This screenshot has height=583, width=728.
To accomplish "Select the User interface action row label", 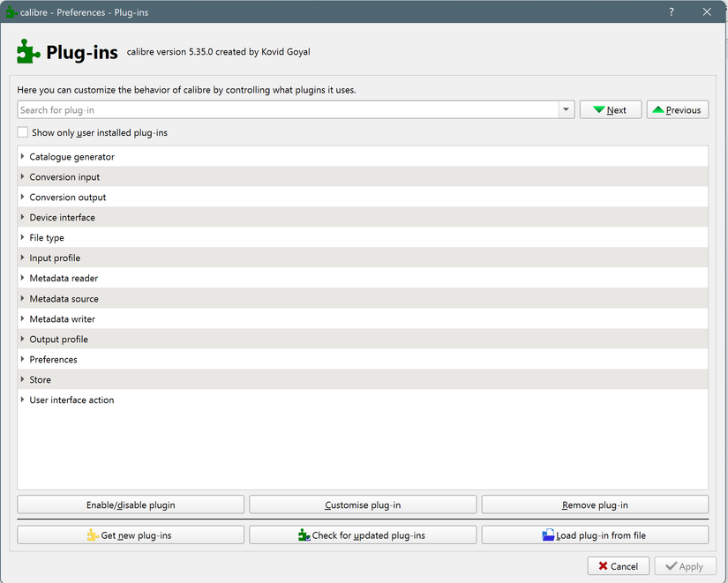I will point(71,400).
